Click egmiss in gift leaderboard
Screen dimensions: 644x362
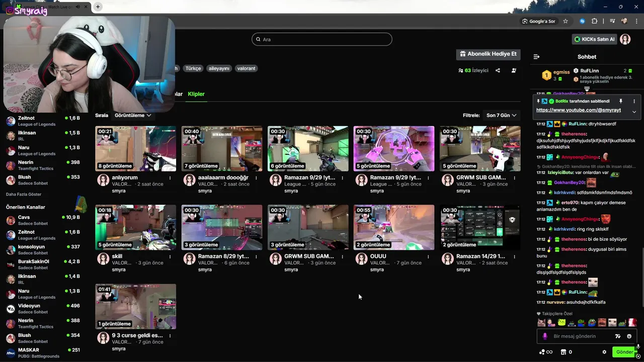[x=561, y=72]
